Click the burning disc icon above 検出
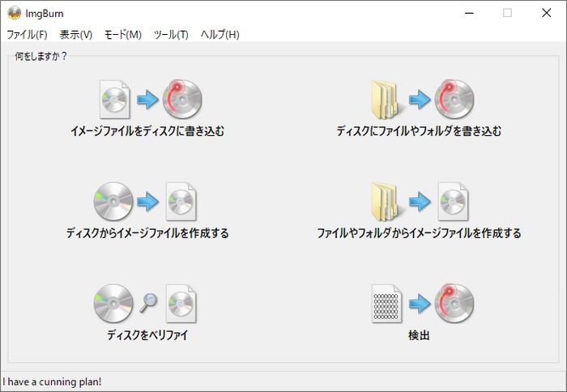The image size is (567, 392). point(454,303)
